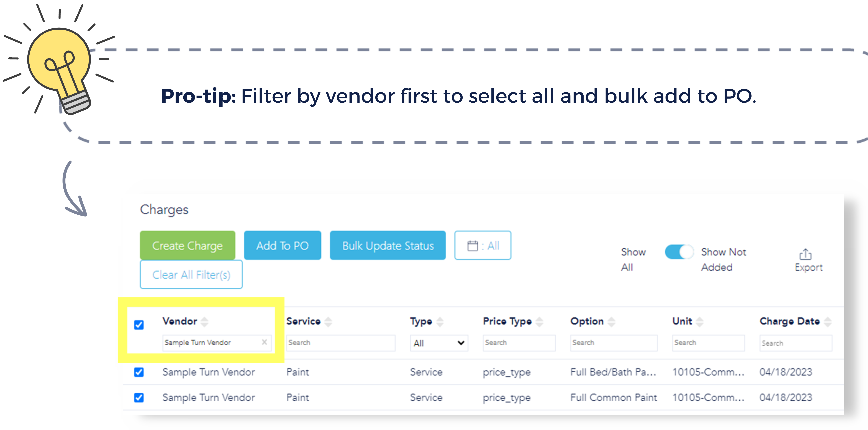The image size is (868, 430).
Task: Uncheck the Full Bed/Bath Paint row checkbox
Action: click(x=139, y=372)
